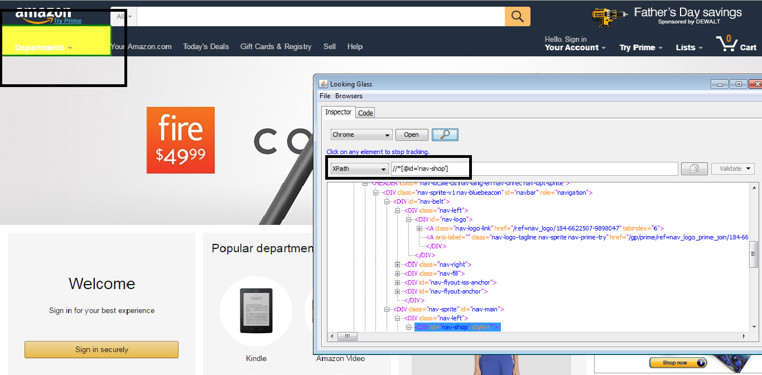Viewport: 762px width, 375px height.
Task: Click into the Amazon search field
Action: click(321, 17)
